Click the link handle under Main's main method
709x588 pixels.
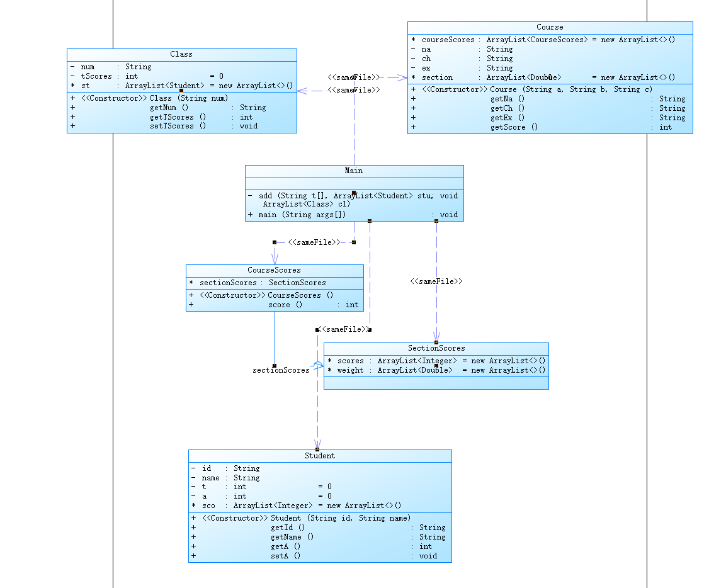coord(370,221)
